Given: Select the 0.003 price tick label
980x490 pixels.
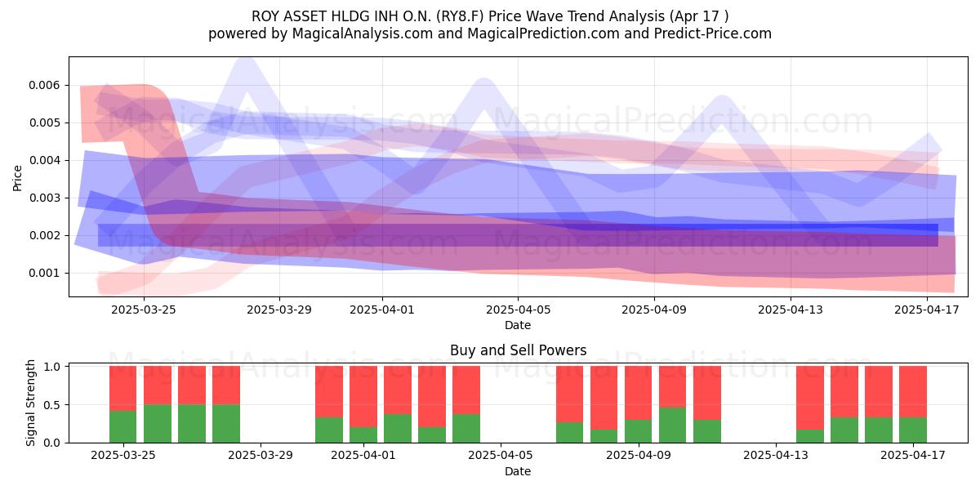Looking at the screenshot, I should (x=45, y=198).
